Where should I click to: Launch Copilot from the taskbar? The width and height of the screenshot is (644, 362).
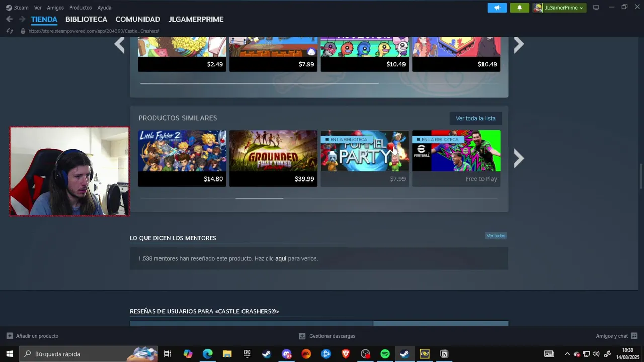[x=188, y=354]
